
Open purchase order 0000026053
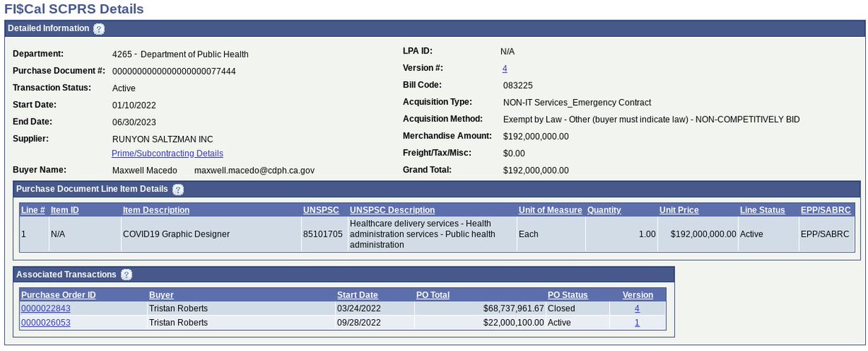pyautogui.click(x=46, y=323)
